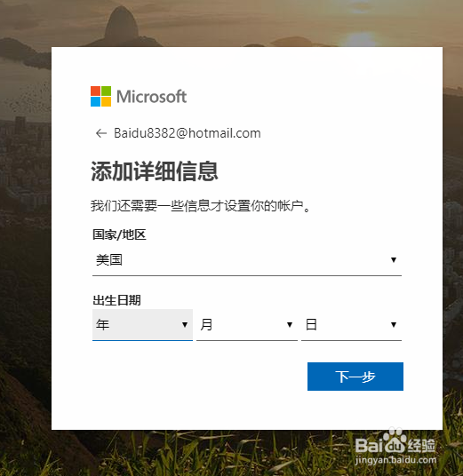This screenshot has height=476, width=463.
Task: Click the jingyan.baidu.com watermark text
Action: [x=395, y=460]
